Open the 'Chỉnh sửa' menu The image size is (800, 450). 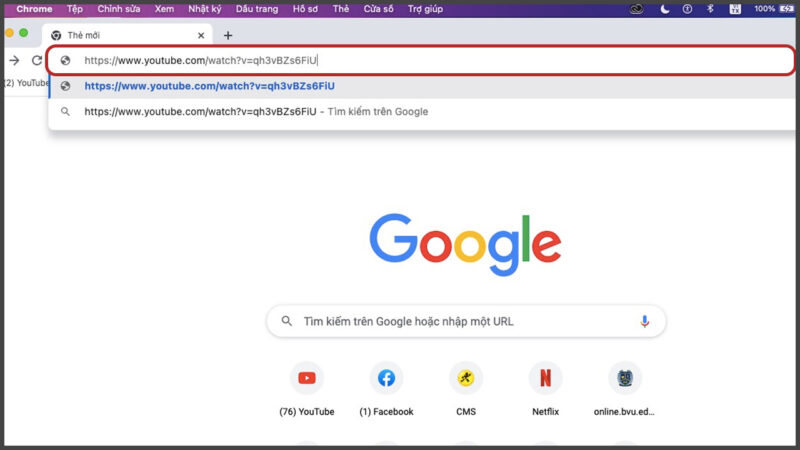point(119,9)
